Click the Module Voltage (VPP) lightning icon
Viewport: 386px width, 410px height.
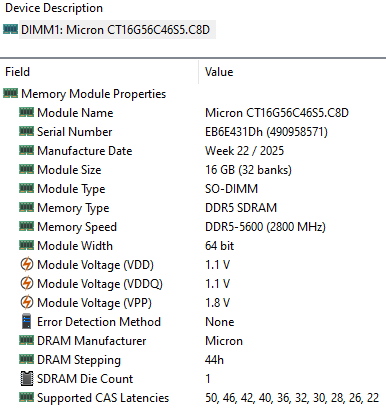click(x=27, y=303)
